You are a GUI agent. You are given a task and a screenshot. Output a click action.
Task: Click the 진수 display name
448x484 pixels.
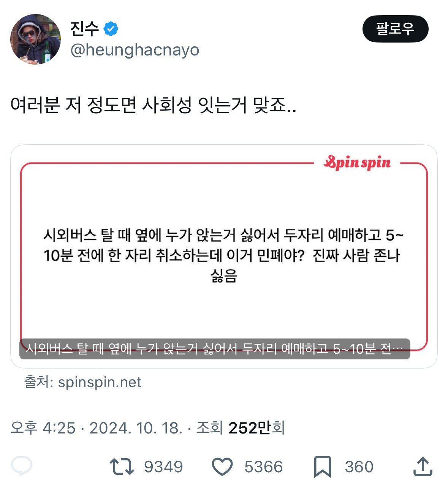click(84, 28)
